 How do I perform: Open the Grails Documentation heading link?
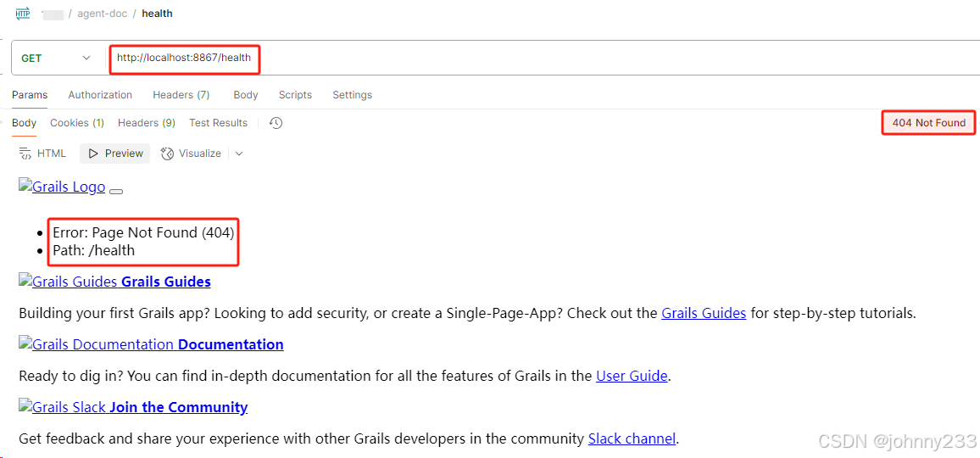(x=151, y=344)
